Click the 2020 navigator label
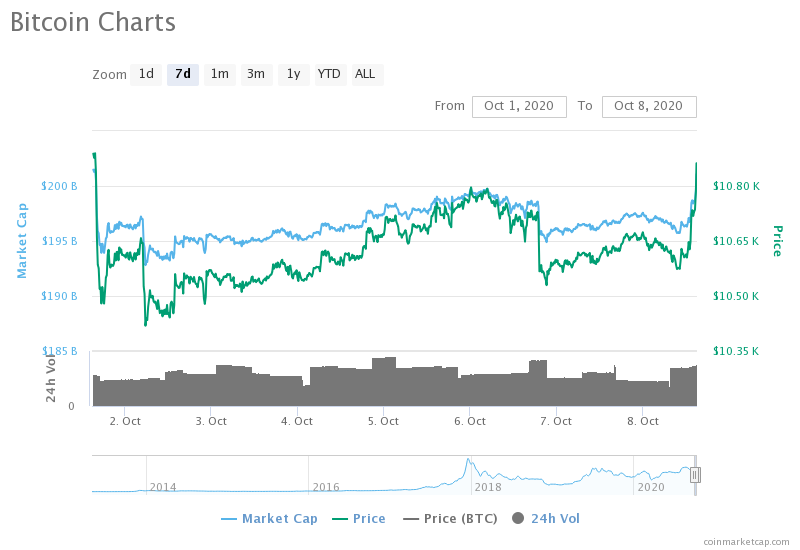Viewport: 800px width, 550px height. coord(651,487)
